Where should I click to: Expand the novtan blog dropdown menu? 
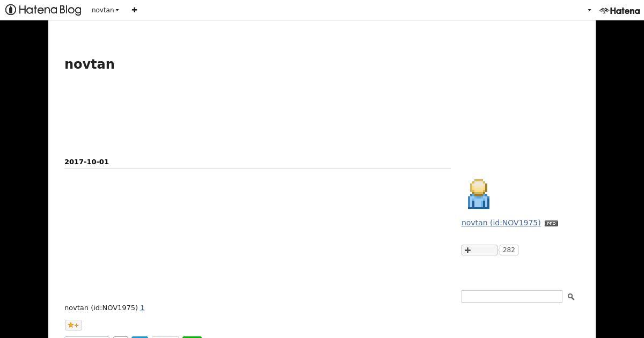pyautogui.click(x=105, y=10)
